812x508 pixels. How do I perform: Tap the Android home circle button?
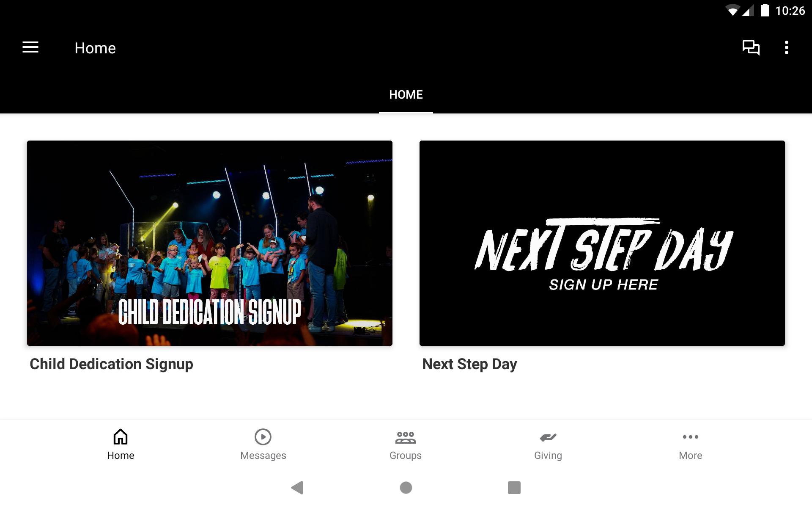406,488
